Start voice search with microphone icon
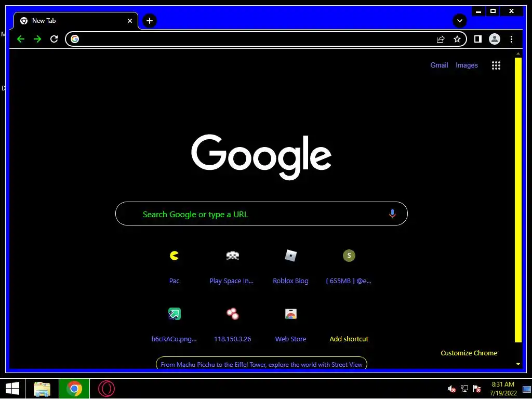The height and width of the screenshot is (399, 532). tap(392, 214)
